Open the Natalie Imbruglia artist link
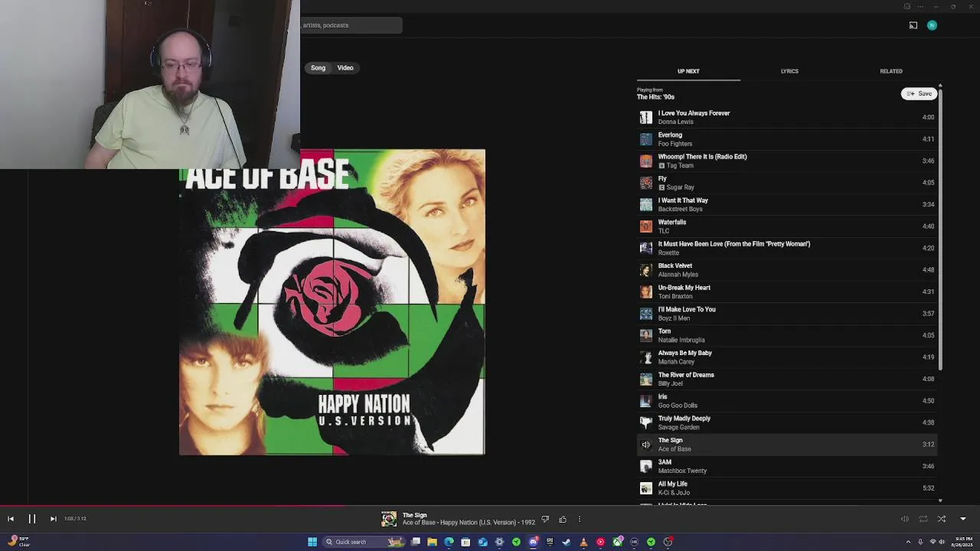The width and height of the screenshot is (980, 551). [x=681, y=340]
